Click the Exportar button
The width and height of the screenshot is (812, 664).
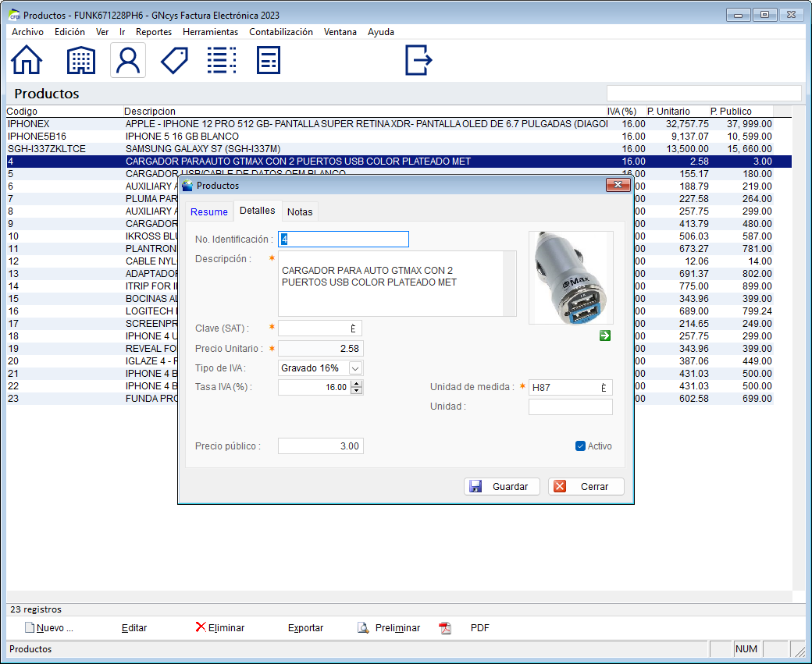305,628
